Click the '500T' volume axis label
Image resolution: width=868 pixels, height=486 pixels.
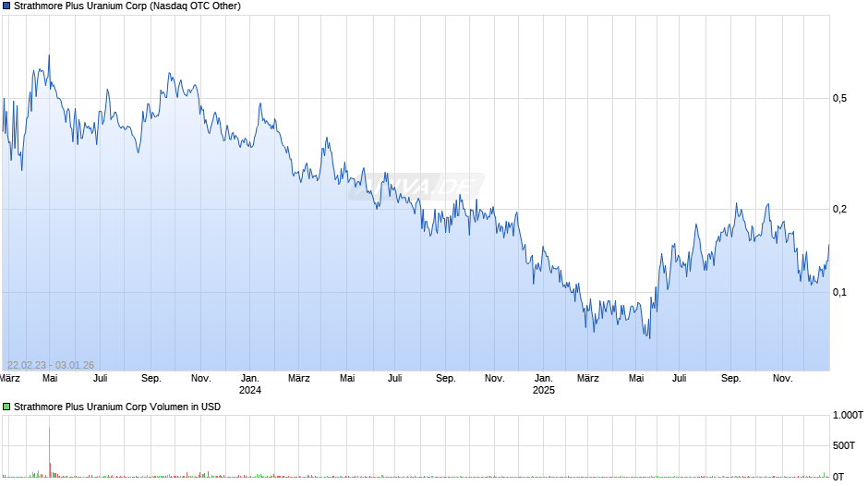(x=844, y=445)
